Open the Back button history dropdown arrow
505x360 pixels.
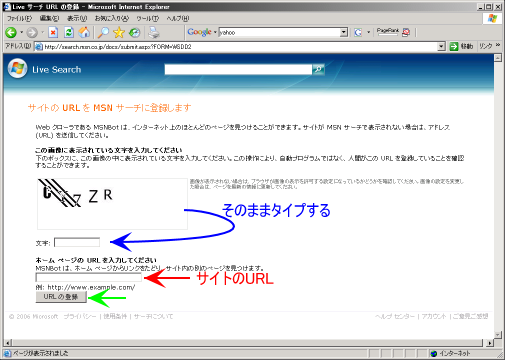[x=21, y=32]
